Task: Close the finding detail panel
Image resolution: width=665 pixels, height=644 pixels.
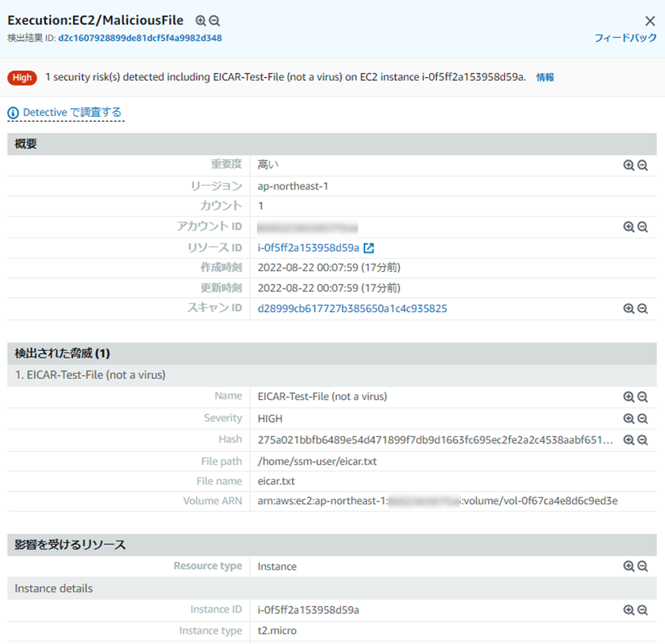Action: 650,21
